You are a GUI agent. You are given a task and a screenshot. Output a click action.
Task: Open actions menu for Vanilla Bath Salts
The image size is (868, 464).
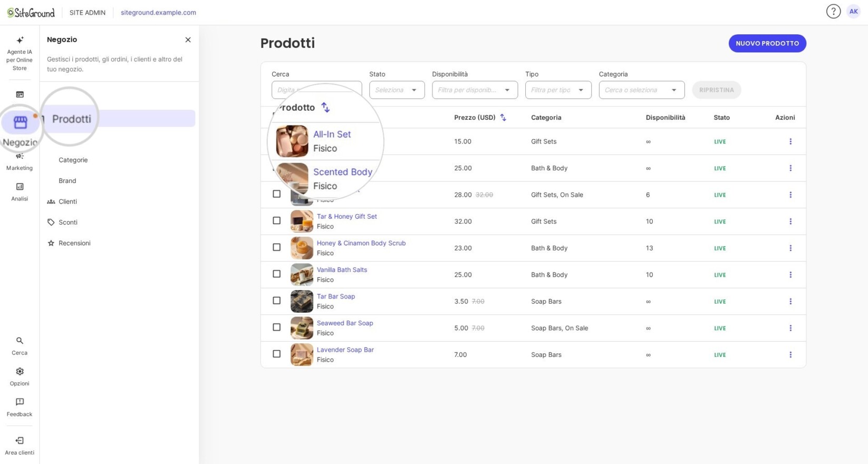click(790, 275)
